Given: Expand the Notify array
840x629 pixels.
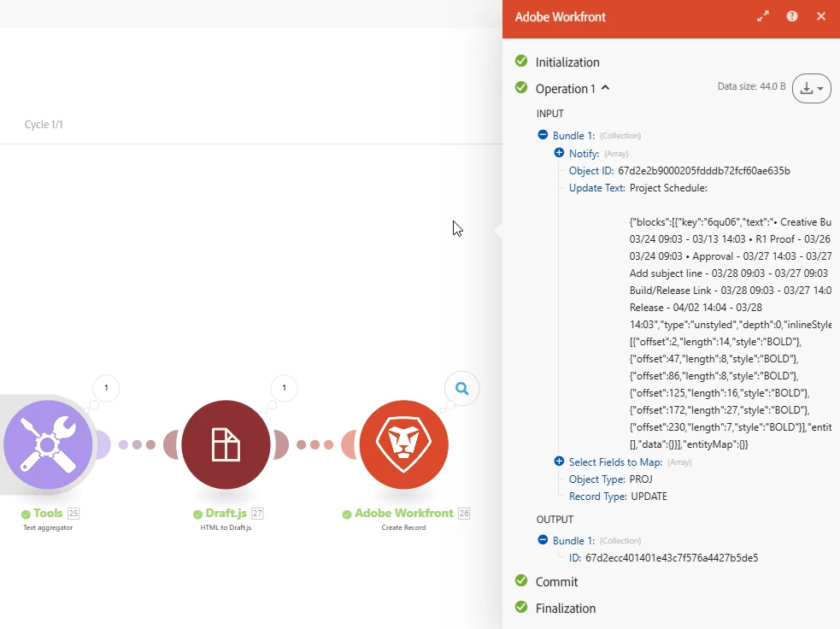Looking at the screenshot, I should point(559,153).
